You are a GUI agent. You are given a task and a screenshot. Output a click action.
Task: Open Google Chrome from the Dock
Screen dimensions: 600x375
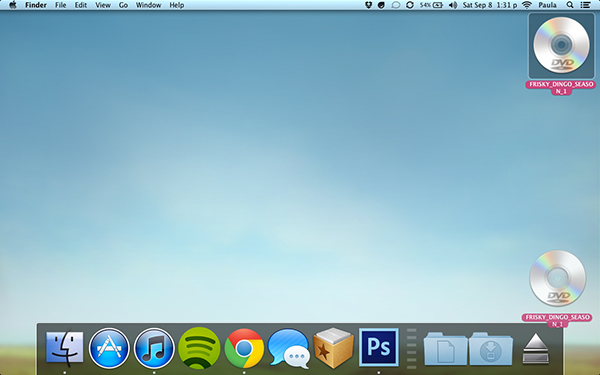244,348
